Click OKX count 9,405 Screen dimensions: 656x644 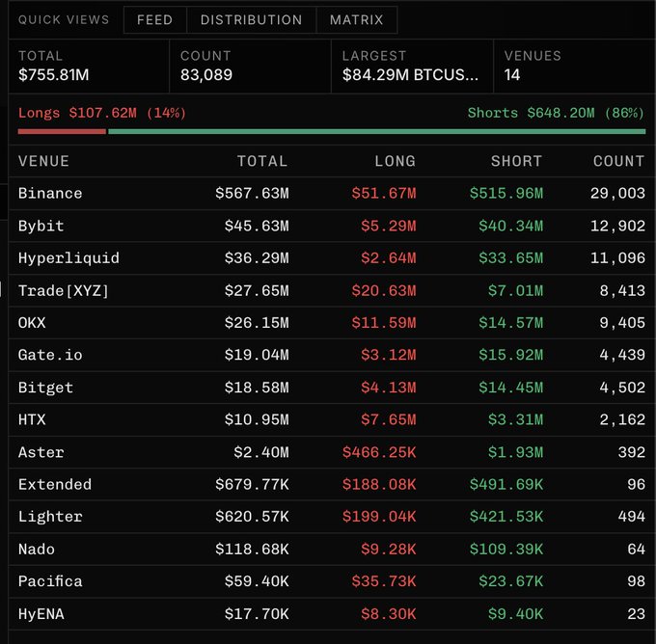(x=622, y=322)
